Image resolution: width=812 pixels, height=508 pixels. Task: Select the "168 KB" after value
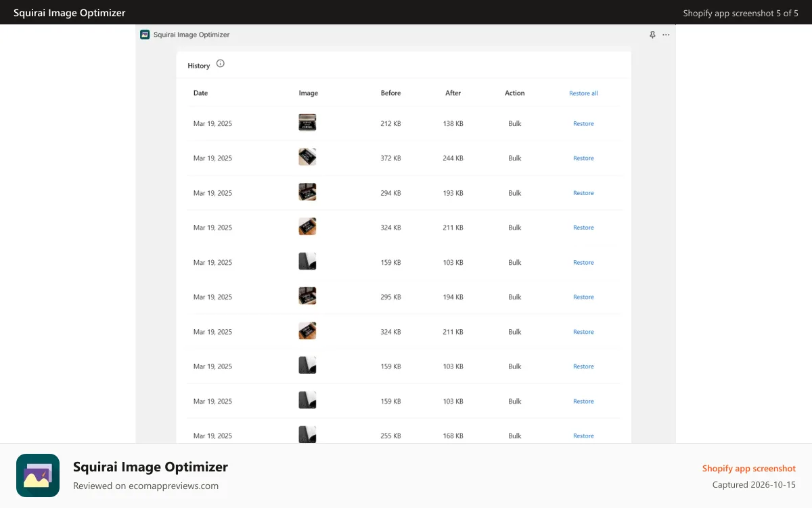[x=453, y=436]
